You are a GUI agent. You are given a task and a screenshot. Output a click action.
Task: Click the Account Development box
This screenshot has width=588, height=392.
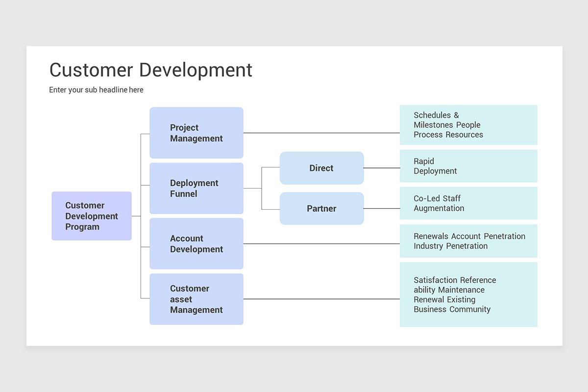[x=196, y=244]
